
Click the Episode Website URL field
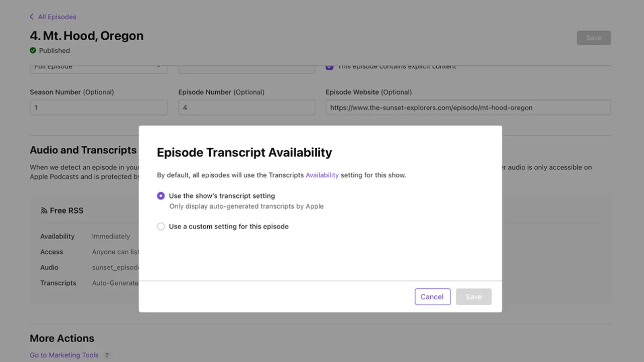click(468, 107)
